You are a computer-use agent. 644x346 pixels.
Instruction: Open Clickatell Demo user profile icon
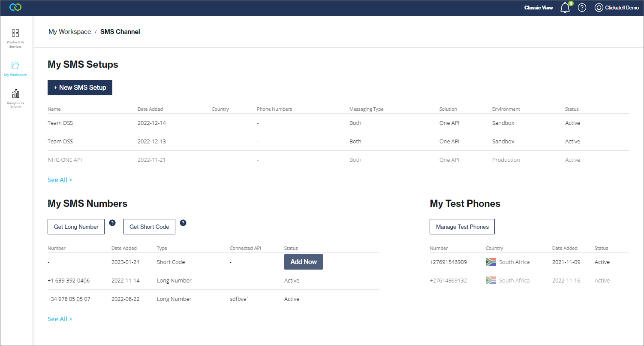pos(599,8)
